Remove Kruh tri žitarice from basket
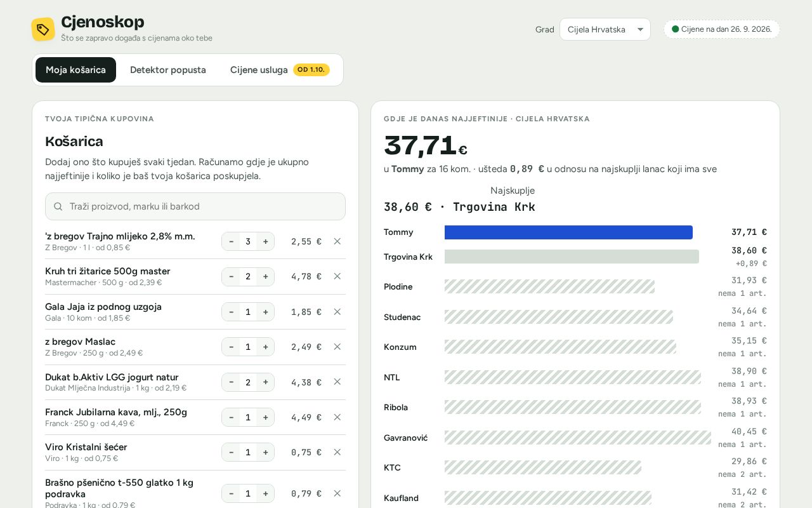The width and height of the screenshot is (812, 508). coord(337,276)
